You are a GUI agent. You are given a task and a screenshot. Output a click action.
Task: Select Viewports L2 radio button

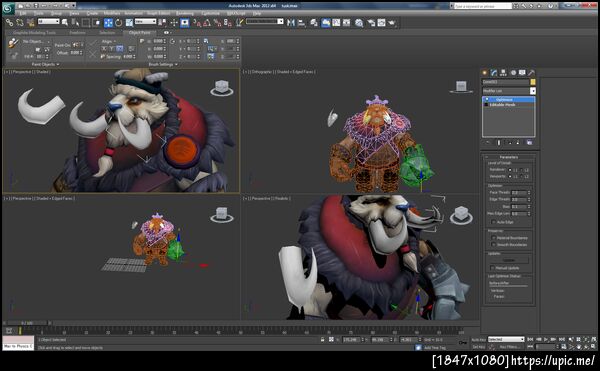coord(521,176)
